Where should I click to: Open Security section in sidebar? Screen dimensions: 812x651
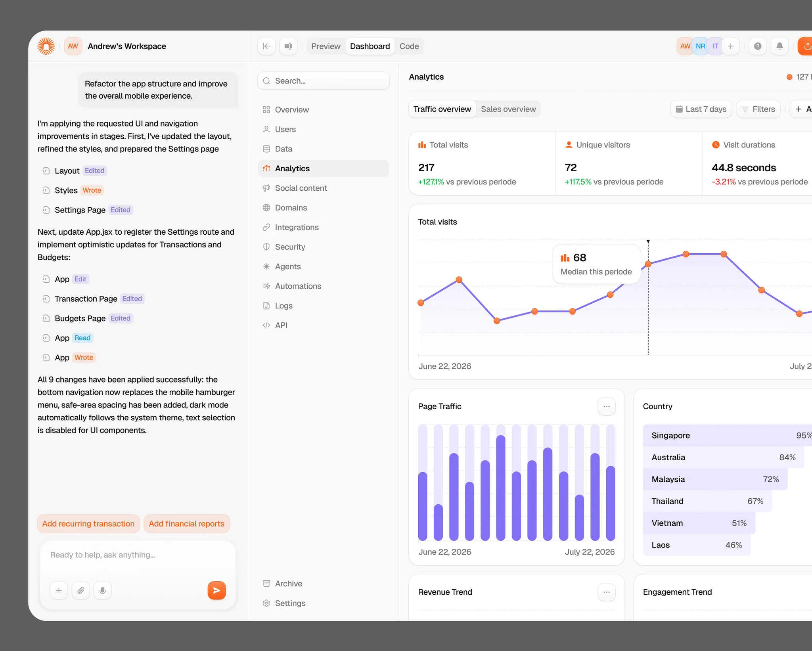[x=324, y=247]
